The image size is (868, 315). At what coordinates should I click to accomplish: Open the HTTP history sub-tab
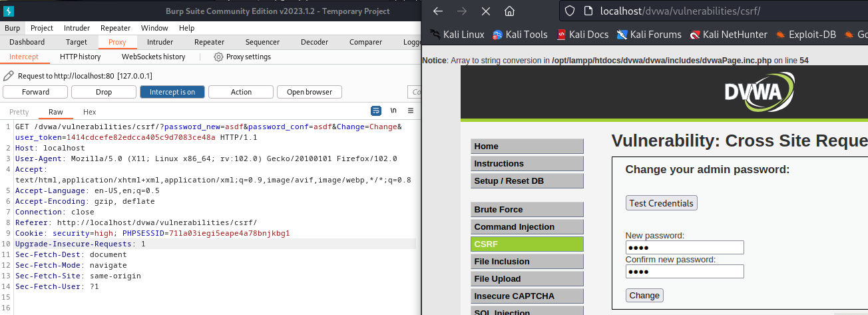pos(80,57)
